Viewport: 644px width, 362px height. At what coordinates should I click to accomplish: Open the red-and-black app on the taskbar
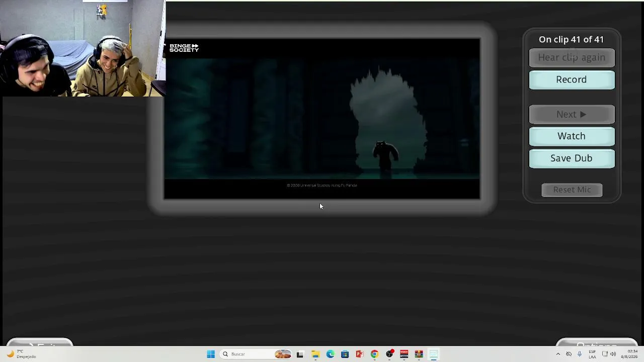tap(404, 354)
